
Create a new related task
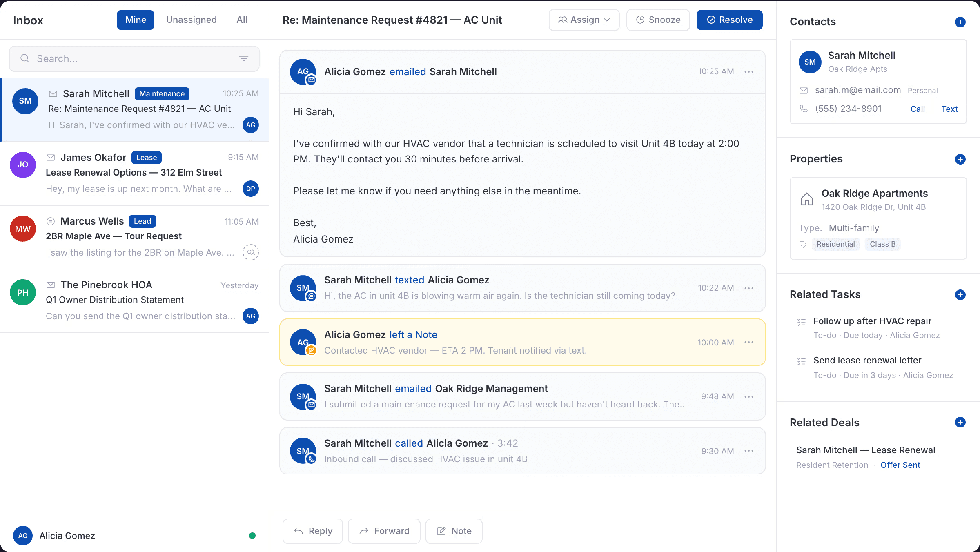pyautogui.click(x=960, y=294)
